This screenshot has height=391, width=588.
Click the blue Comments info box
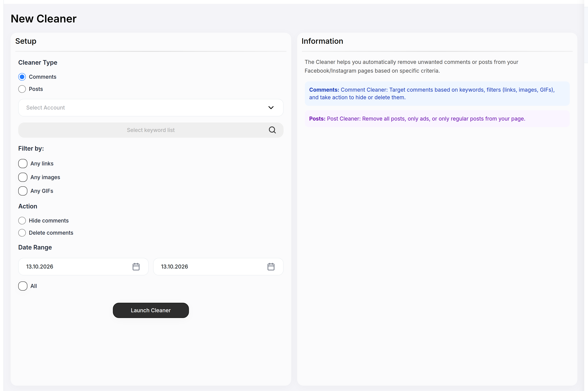pos(437,94)
